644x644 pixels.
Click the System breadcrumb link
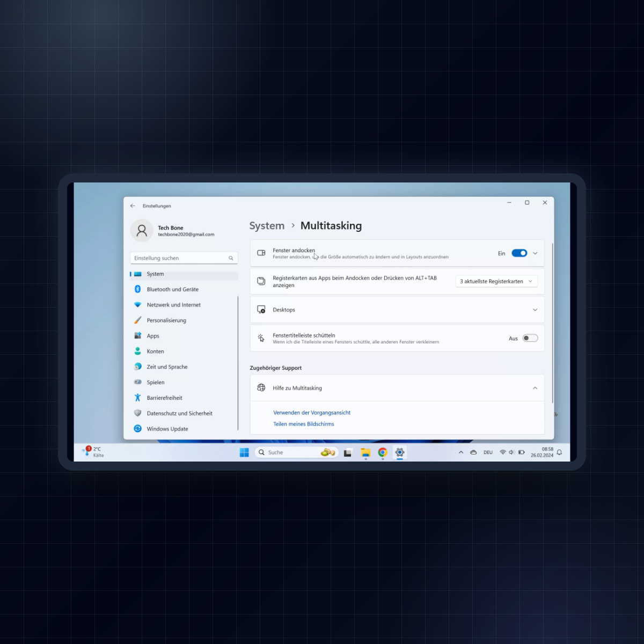pos(267,226)
